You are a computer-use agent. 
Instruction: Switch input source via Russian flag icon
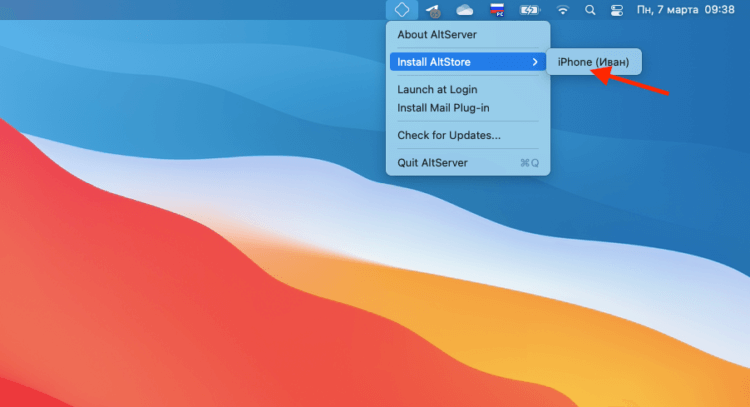coord(497,10)
